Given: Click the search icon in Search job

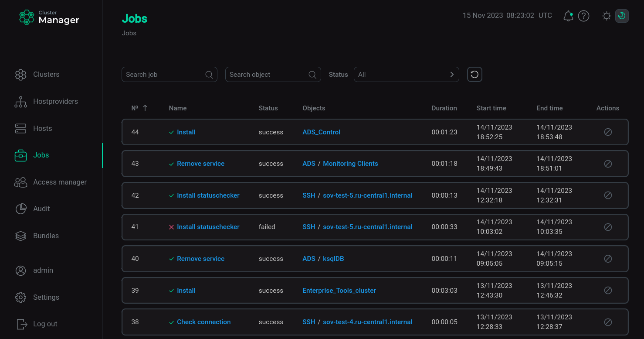Looking at the screenshot, I should click(209, 75).
